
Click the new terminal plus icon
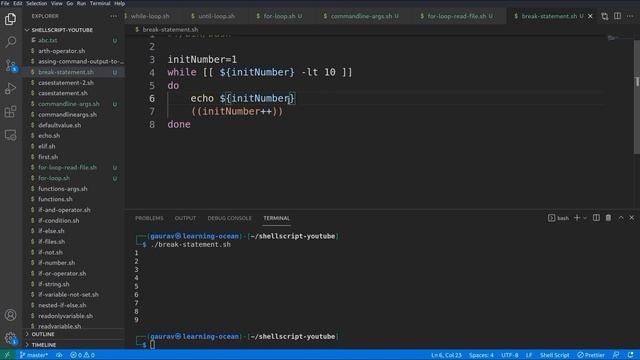[x=577, y=218]
